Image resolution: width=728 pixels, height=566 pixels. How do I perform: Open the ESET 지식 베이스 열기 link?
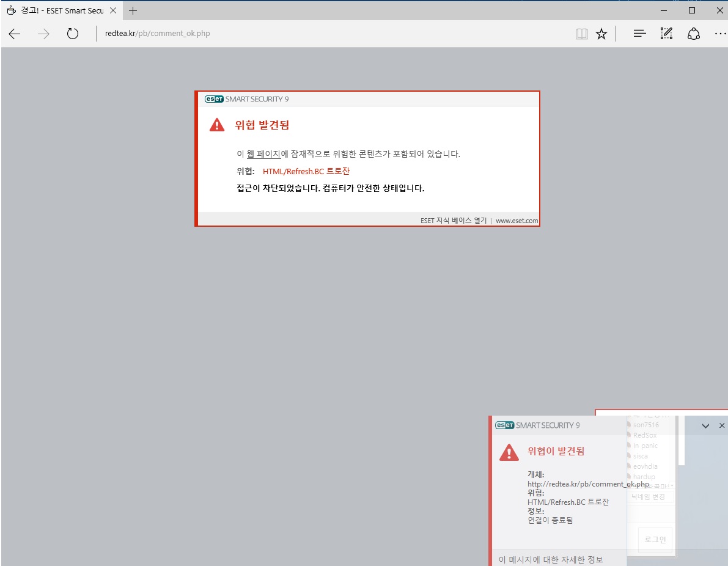[x=454, y=221]
